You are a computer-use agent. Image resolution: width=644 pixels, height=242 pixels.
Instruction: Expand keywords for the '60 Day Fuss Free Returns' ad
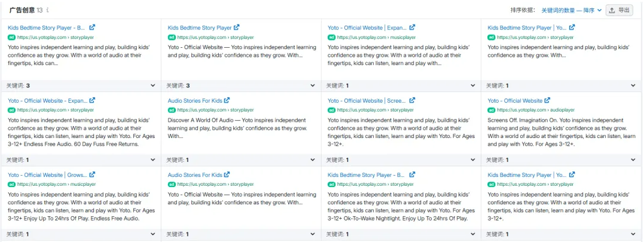[x=153, y=160]
